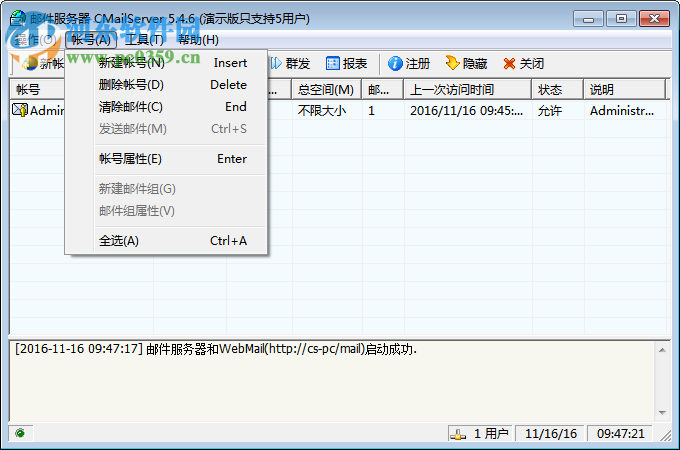
Task: Click the 注册 info icon
Action: point(395,64)
